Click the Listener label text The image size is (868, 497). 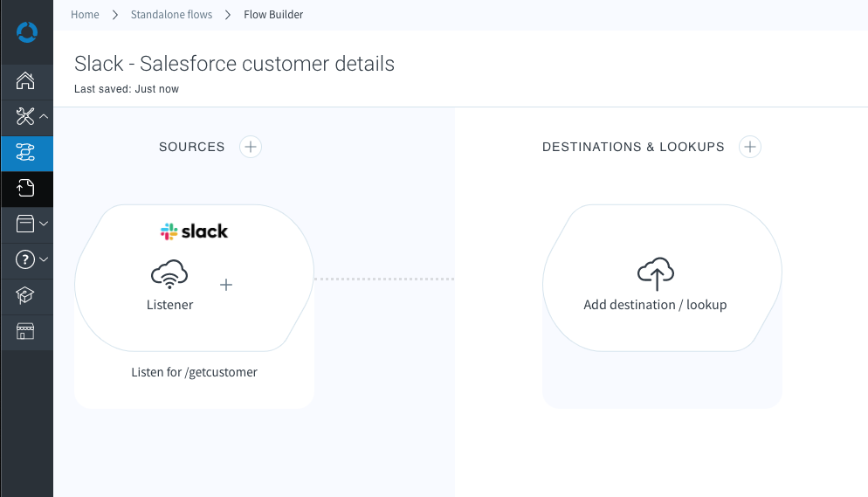tap(170, 305)
